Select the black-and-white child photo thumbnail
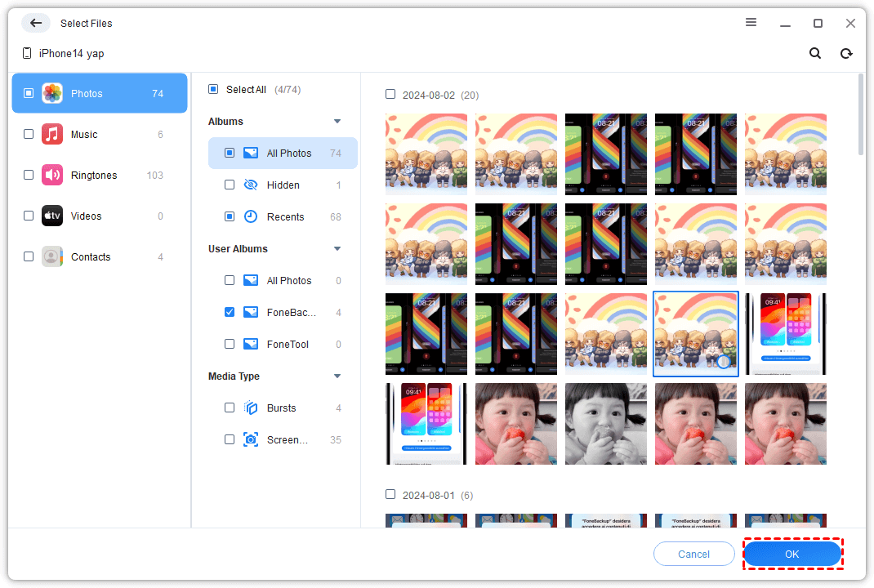This screenshot has height=588, width=874. [x=606, y=424]
